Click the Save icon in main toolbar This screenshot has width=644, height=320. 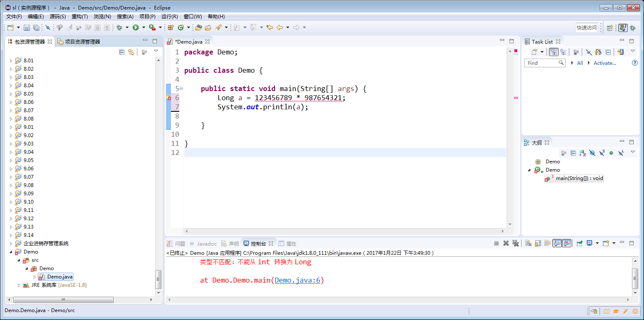[x=27, y=27]
